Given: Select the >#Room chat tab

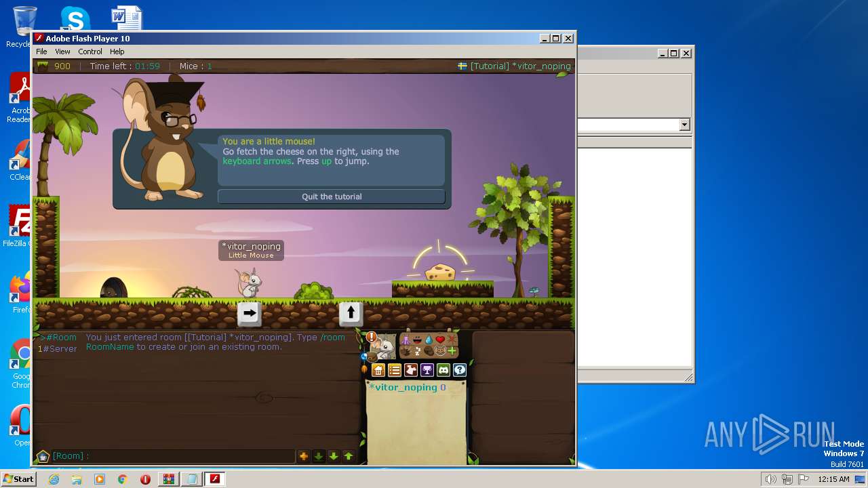Looking at the screenshot, I should click(58, 338).
